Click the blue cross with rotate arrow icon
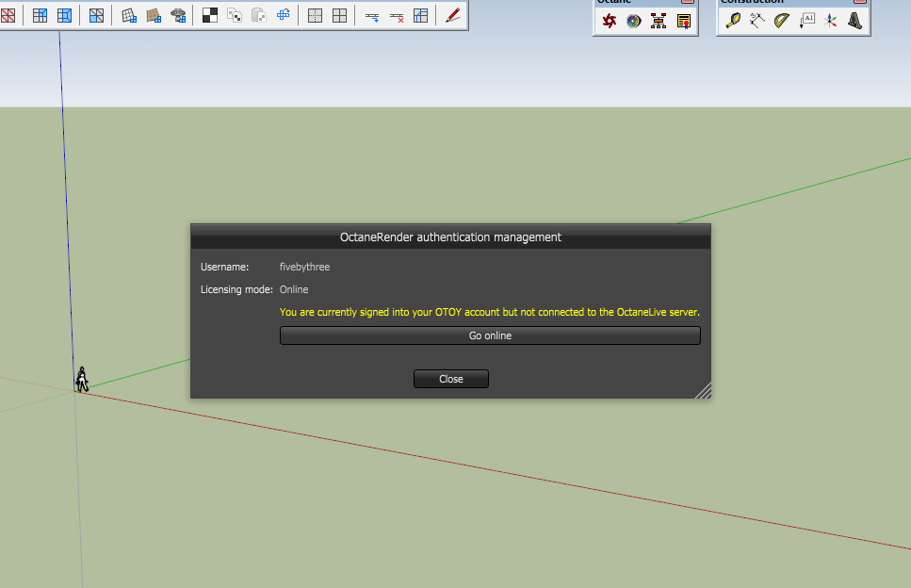911x588 pixels. click(x=283, y=16)
